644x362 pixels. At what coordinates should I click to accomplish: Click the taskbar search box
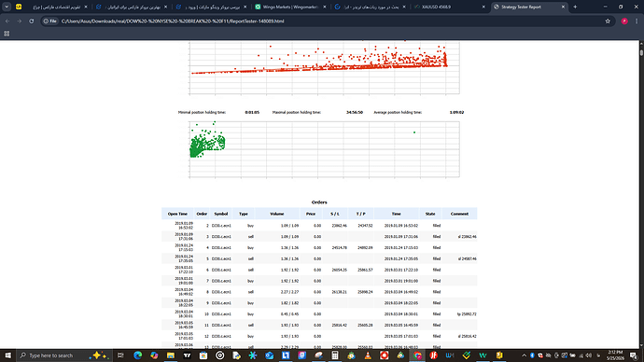[x=63, y=355]
